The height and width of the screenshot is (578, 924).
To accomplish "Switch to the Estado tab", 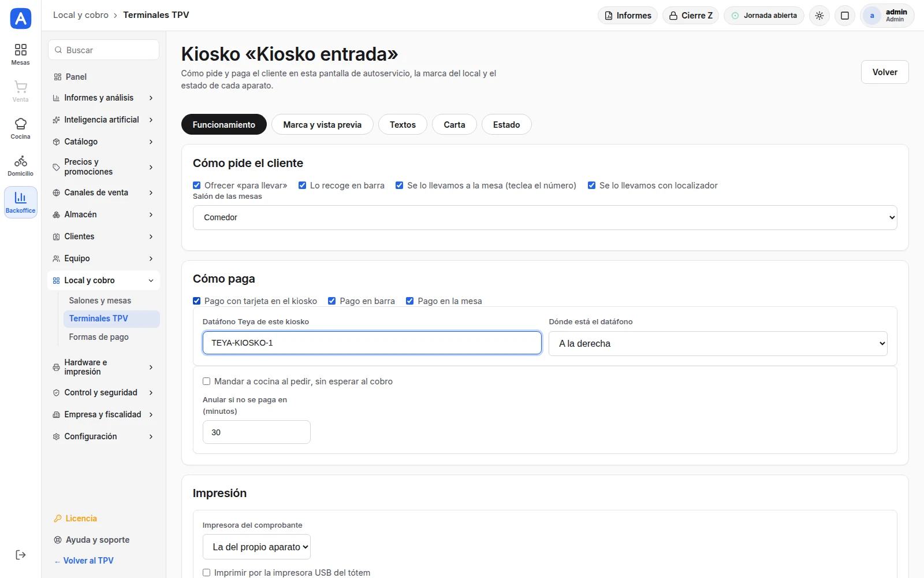I will [506, 124].
